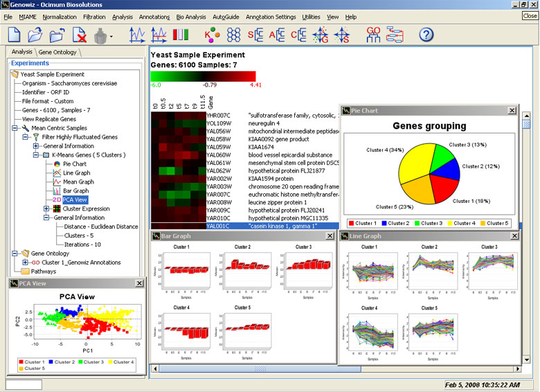Click the pathway diagram toolbar icon

click(x=395, y=35)
